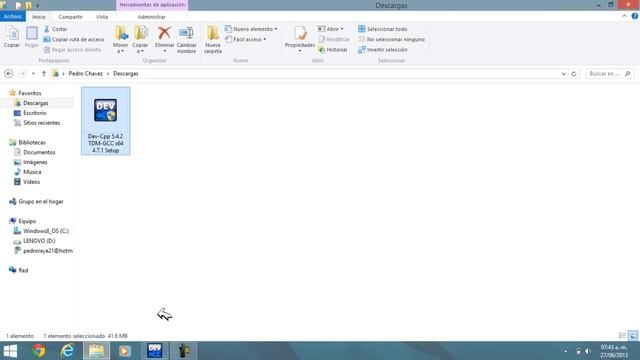640x360 pixels.
Task: Open Propiedades of selected file
Action: click(x=300, y=39)
